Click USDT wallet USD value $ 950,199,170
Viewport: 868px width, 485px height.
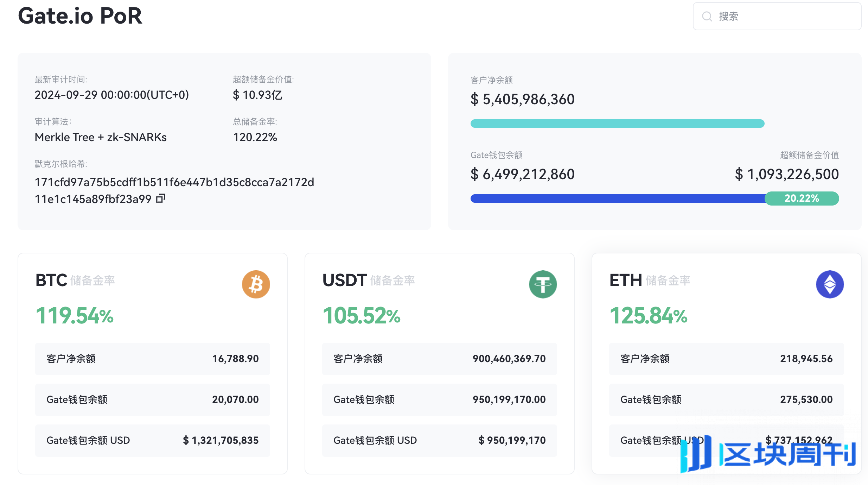(512, 440)
